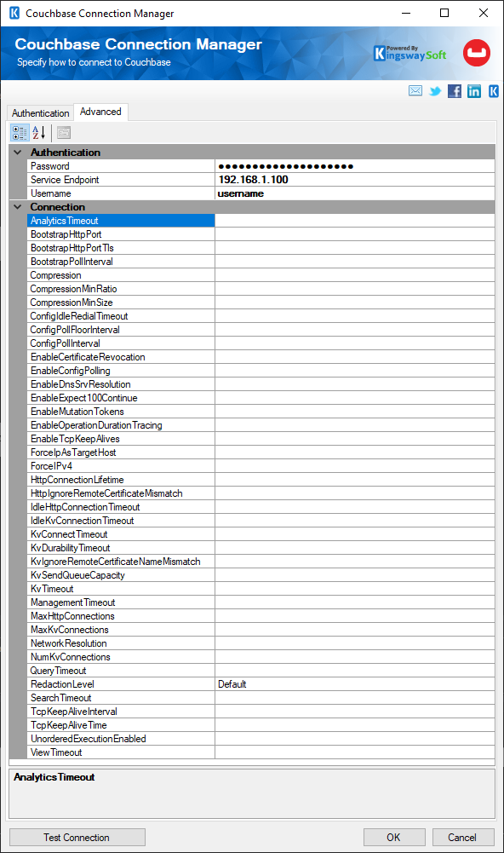This screenshot has height=853, width=504.
Task: Click the AnalyticsTimeout value cell
Action: [x=355, y=221]
